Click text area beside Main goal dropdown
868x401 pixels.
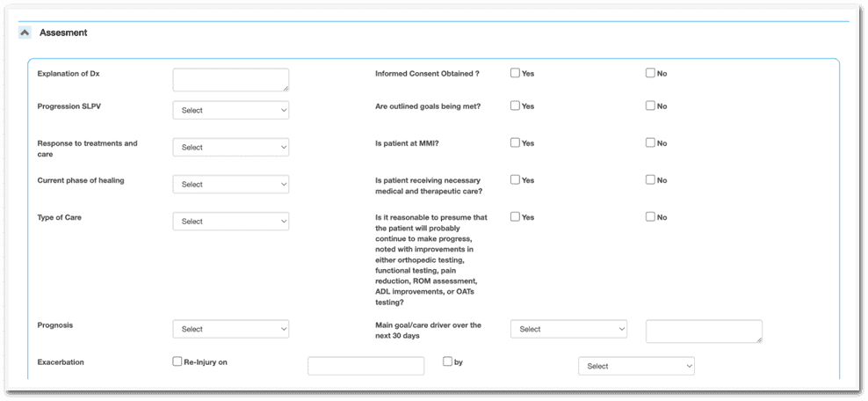click(x=704, y=331)
